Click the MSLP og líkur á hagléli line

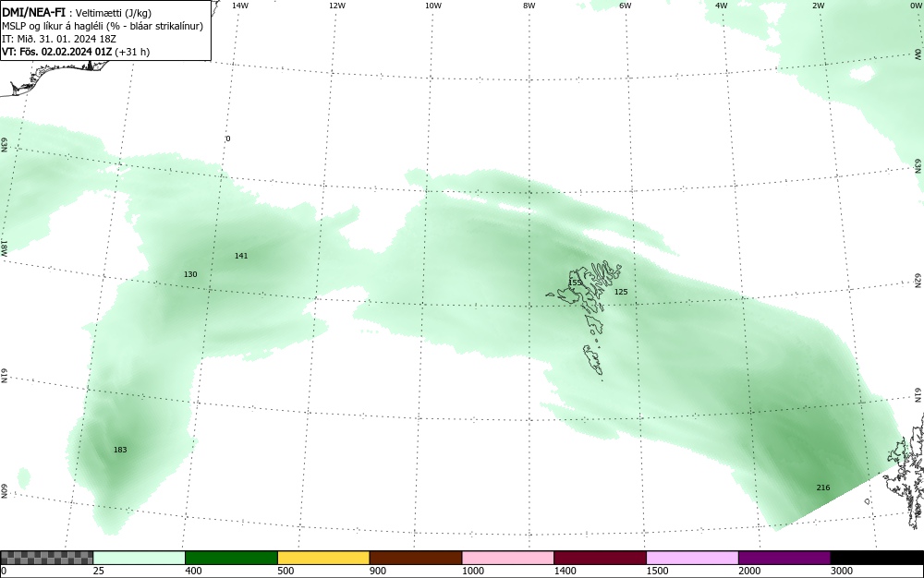(x=103, y=27)
